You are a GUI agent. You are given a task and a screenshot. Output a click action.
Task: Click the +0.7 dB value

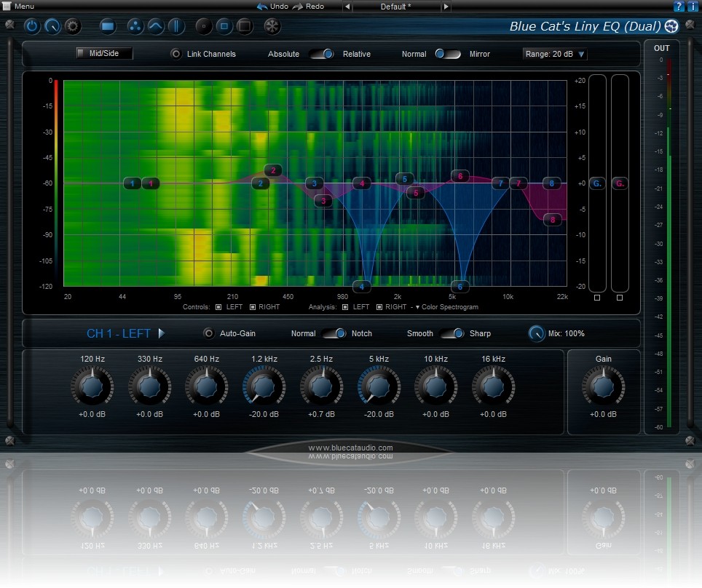coord(321,414)
